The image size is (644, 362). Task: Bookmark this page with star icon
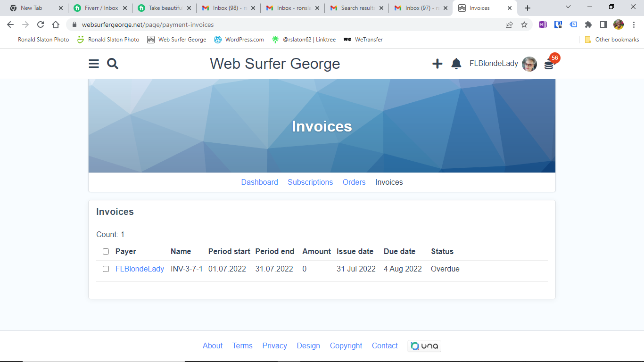click(524, 25)
